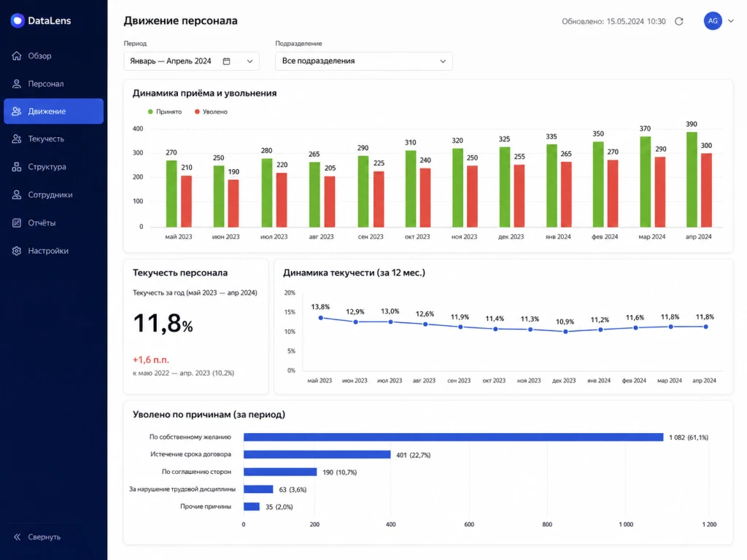This screenshot has height=560, width=747.
Task: Expand the chevron beside the AG avatar
Action: pyautogui.click(x=731, y=21)
